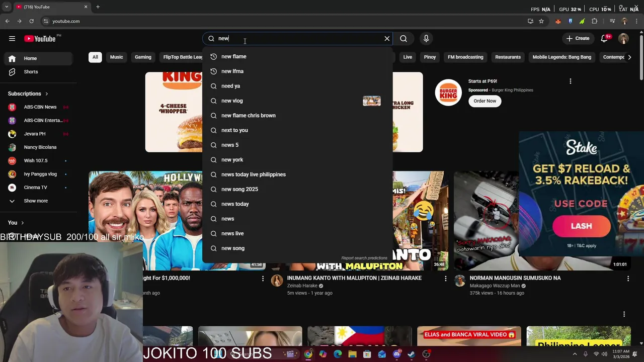Click the Create button

point(578,39)
